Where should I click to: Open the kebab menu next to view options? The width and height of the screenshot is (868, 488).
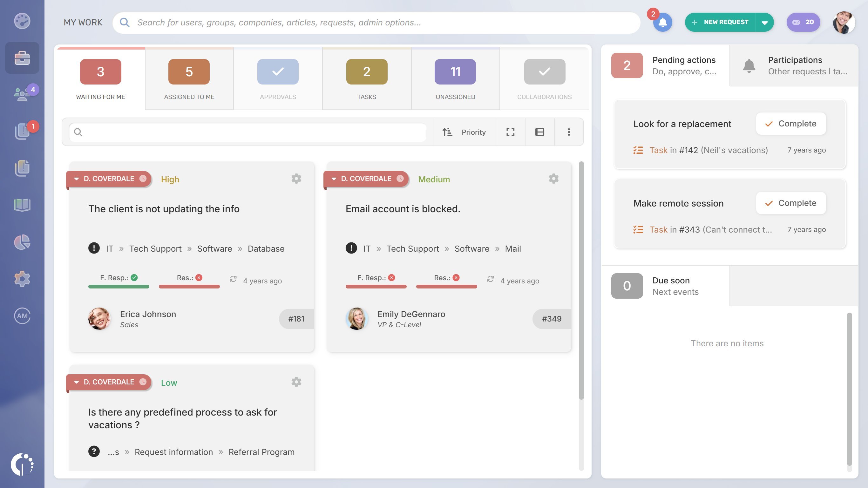[x=568, y=132]
